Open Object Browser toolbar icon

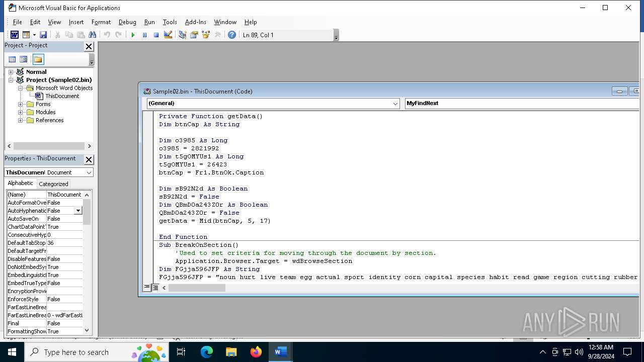tap(205, 35)
